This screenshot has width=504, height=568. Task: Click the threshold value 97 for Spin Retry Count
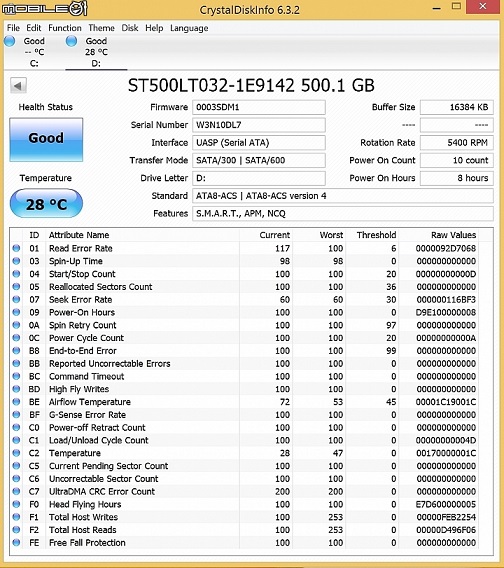[391, 325]
